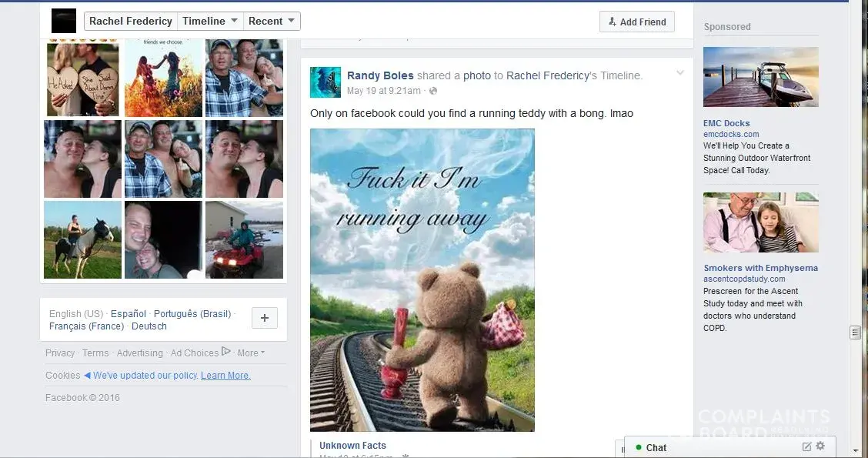The width and height of the screenshot is (868, 458).
Task: Click the plus button for more languages
Action: 265,318
